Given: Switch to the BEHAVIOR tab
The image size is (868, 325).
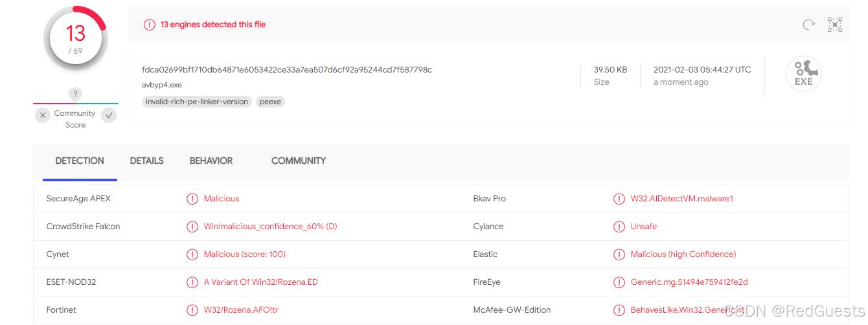Looking at the screenshot, I should pos(211,161).
